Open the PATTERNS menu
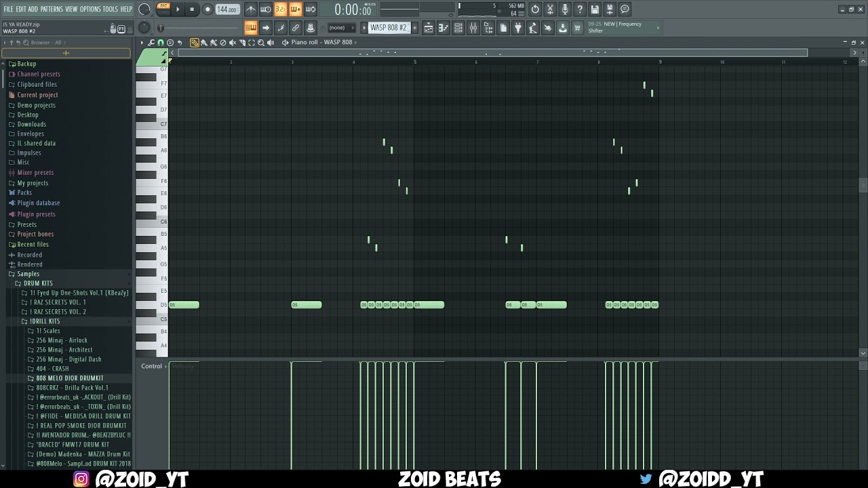This screenshot has width=868, height=488. click(52, 9)
